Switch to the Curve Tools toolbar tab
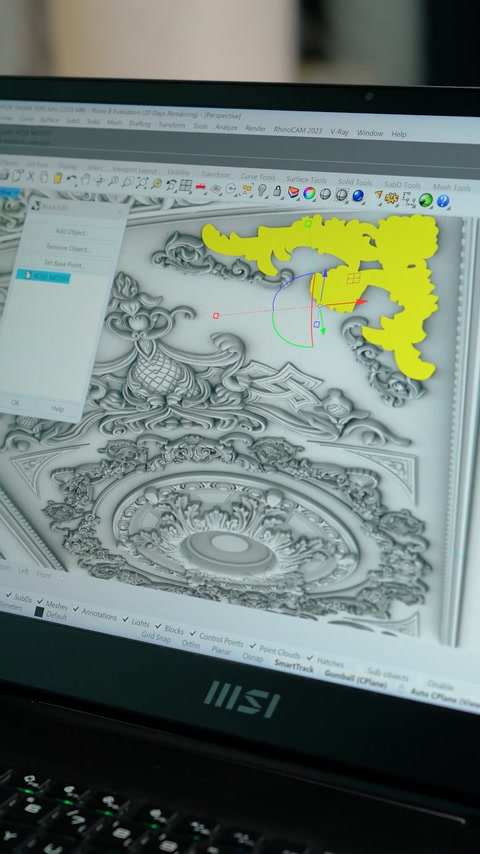The image size is (480, 854). coord(258,177)
